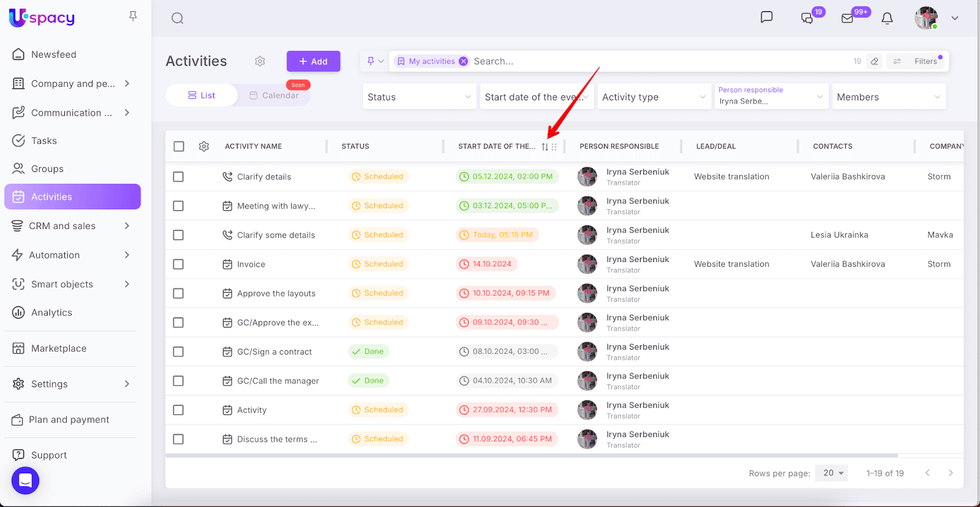Click the Search activities input field
This screenshot has width=980, height=507.
pos(612,61)
